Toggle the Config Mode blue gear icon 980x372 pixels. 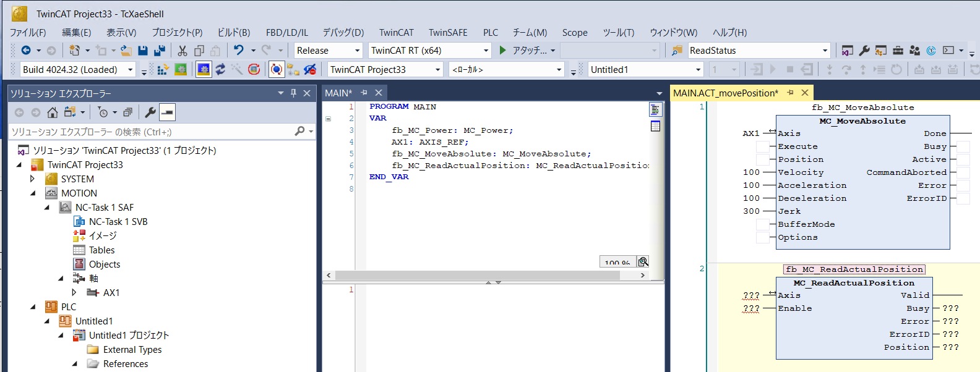coord(204,70)
